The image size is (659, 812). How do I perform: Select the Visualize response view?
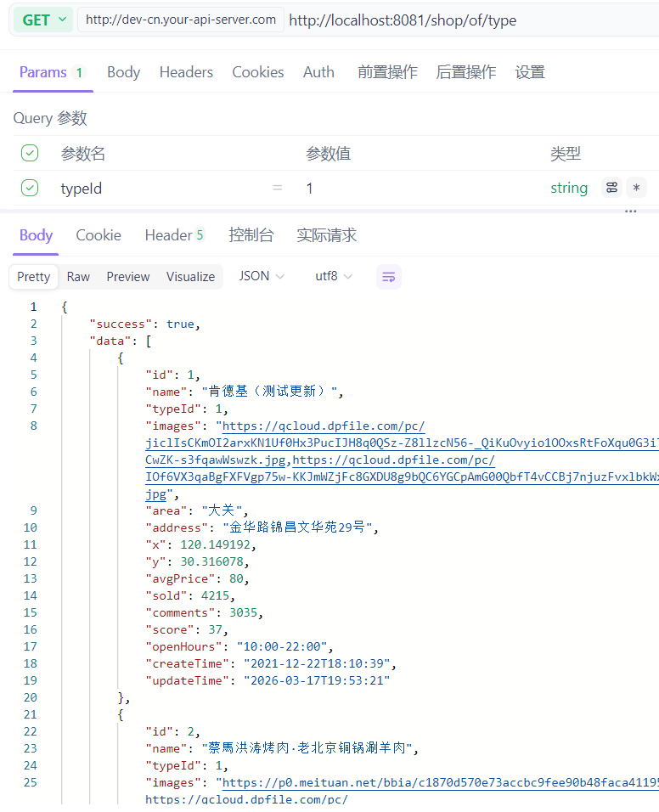(x=190, y=277)
